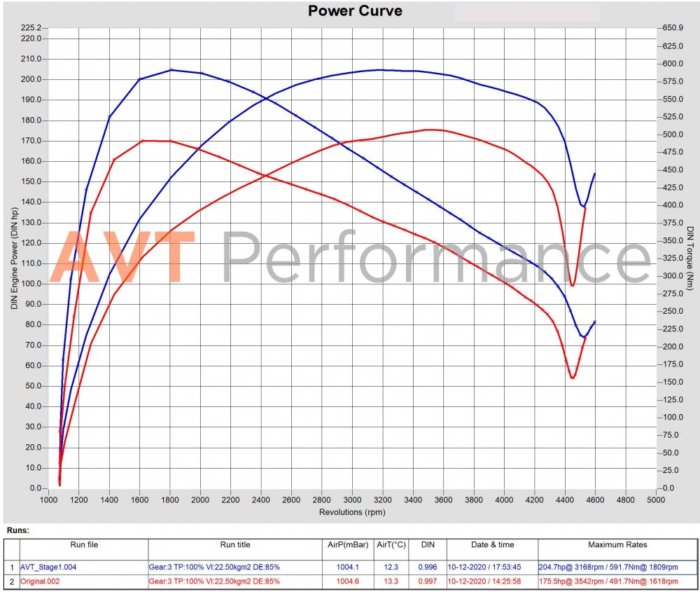Click the 175.5hp maximum rates cell
The height and width of the screenshot is (592, 700).
618,581
